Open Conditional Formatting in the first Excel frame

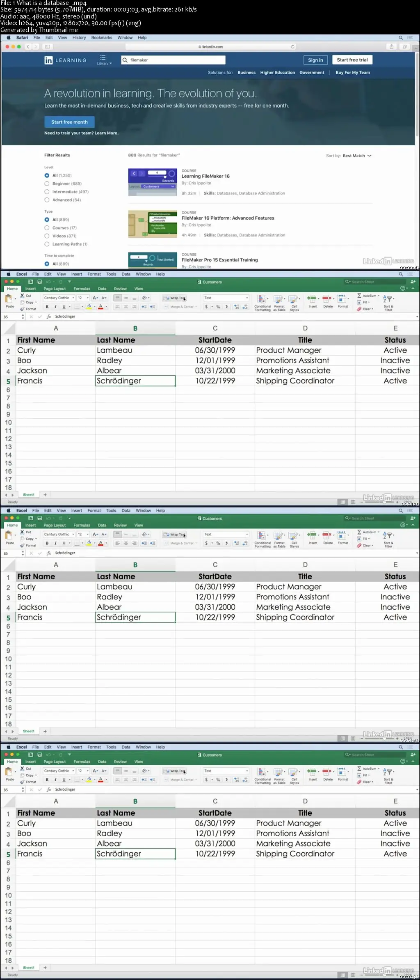pyautogui.click(x=262, y=303)
